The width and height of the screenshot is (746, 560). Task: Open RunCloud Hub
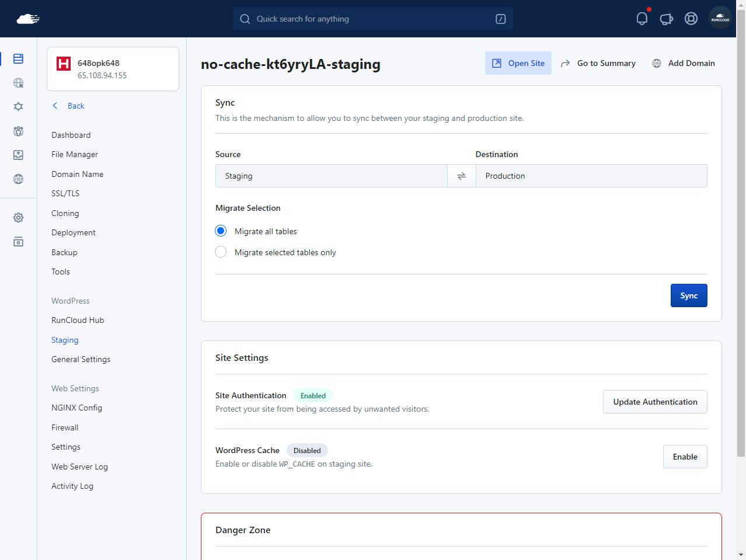coord(78,320)
